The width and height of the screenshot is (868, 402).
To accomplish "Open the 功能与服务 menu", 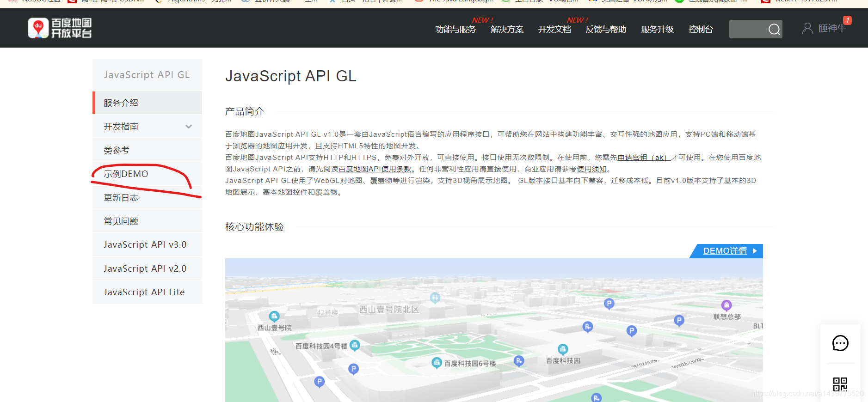I will pyautogui.click(x=456, y=30).
